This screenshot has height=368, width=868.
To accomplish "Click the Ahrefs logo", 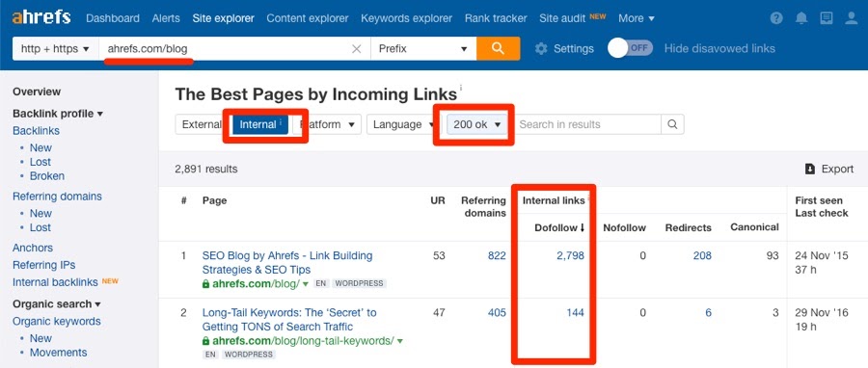I will (x=41, y=17).
